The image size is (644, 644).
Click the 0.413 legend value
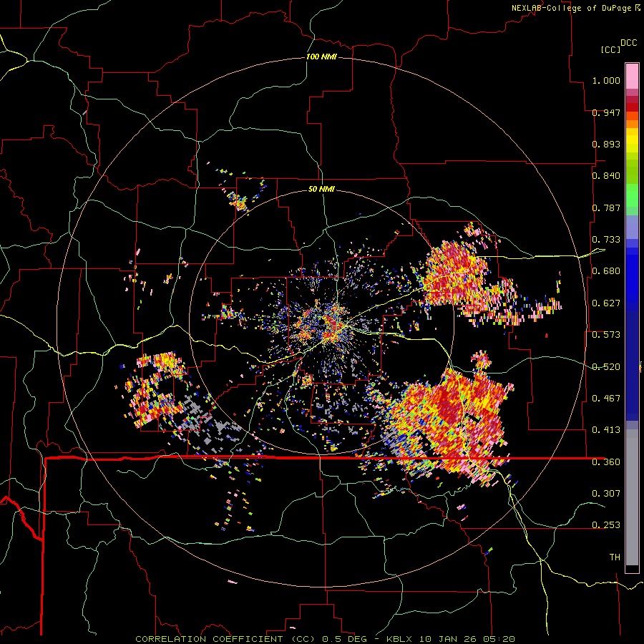[606, 430]
